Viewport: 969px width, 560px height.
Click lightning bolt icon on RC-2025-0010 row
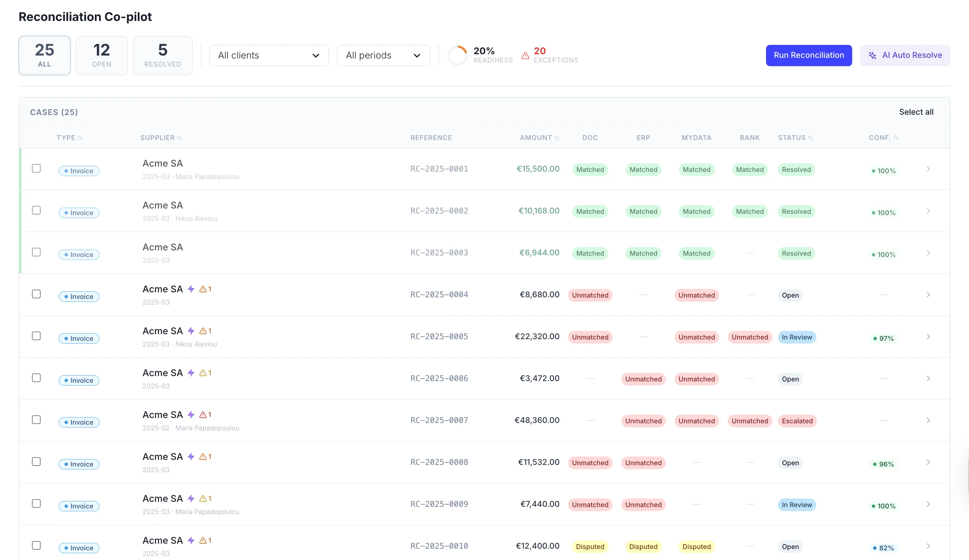[191, 540]
